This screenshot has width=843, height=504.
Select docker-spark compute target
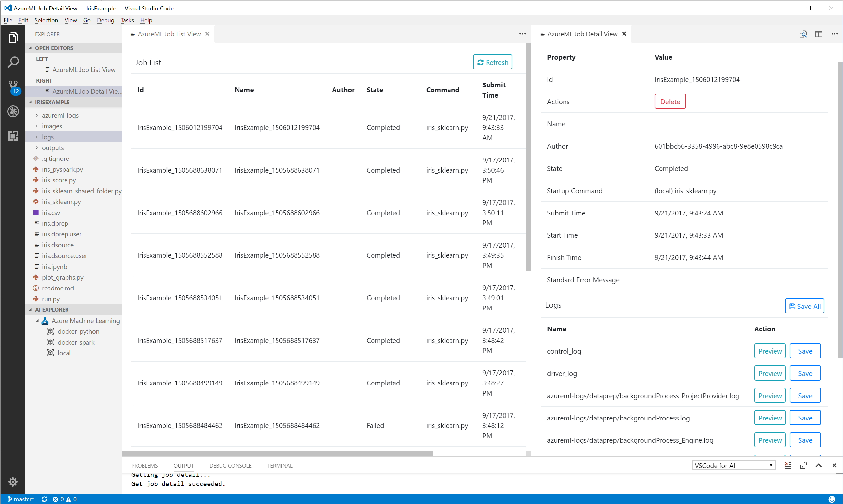coord(76,342)
